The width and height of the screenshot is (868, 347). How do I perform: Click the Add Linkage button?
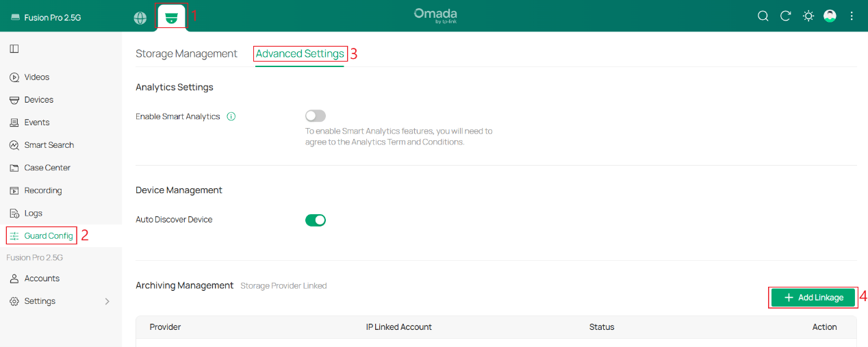click(x=813, y=298)
